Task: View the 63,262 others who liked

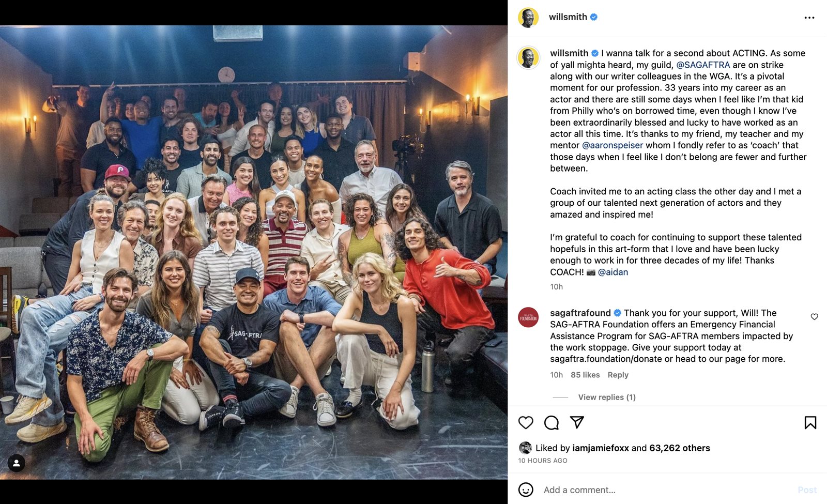Action: pos(680,448)
